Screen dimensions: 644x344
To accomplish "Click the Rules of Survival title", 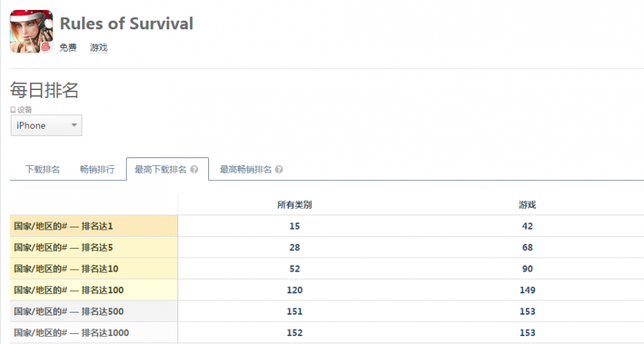I will (x=126, y=24).
